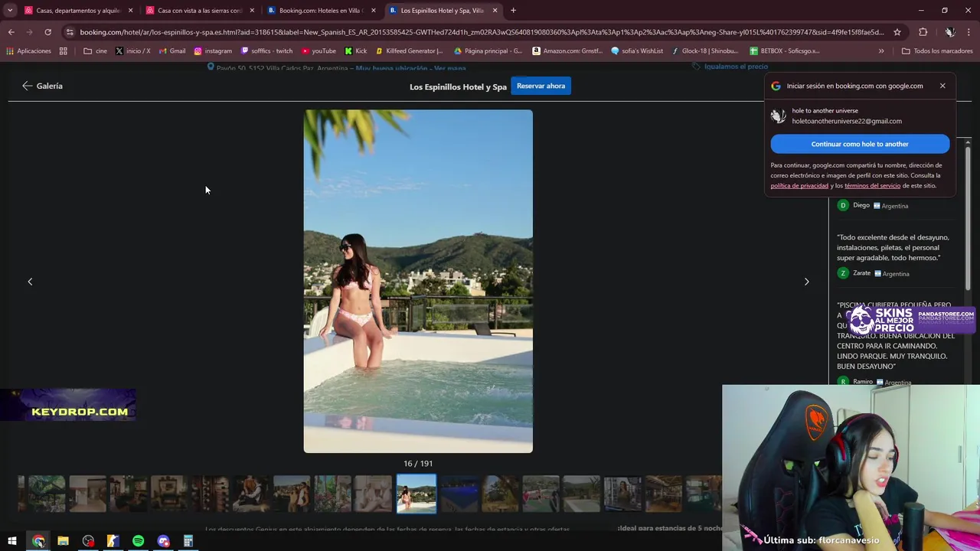Open Página principal bookmark
The height and width of the screenshot is (551, 980).
[x=488, y=51]
